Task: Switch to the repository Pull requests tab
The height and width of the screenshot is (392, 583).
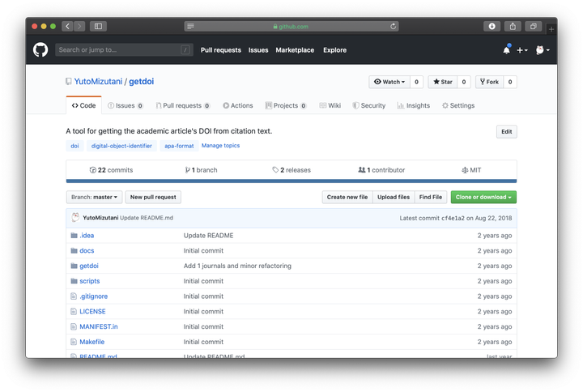Action: tap(182, 105)
